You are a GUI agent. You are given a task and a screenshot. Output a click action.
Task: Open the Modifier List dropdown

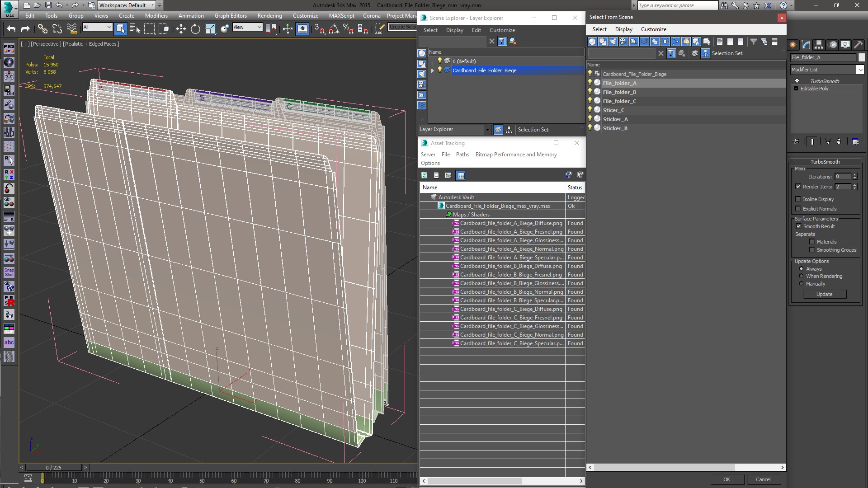point(860,70)
